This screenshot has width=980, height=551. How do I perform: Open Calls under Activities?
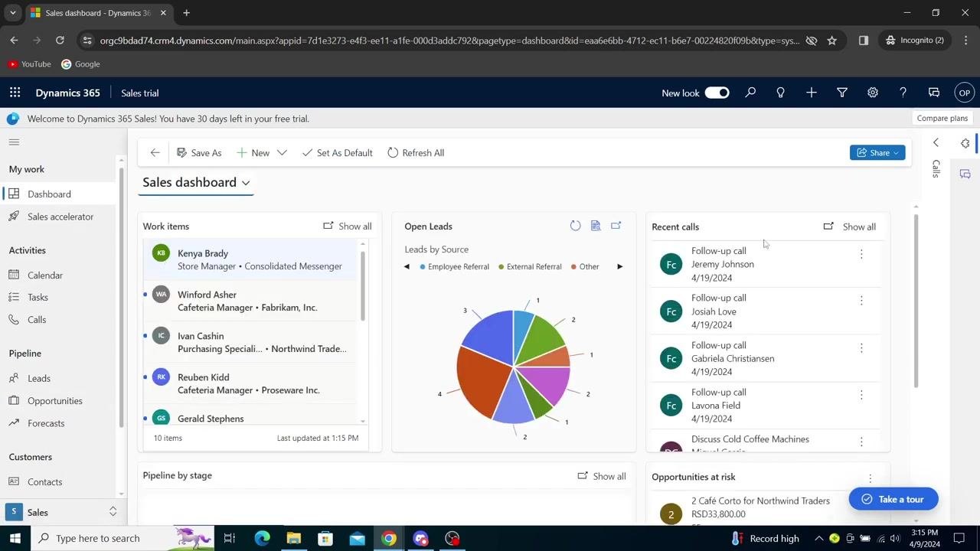(x=60, y=319)
